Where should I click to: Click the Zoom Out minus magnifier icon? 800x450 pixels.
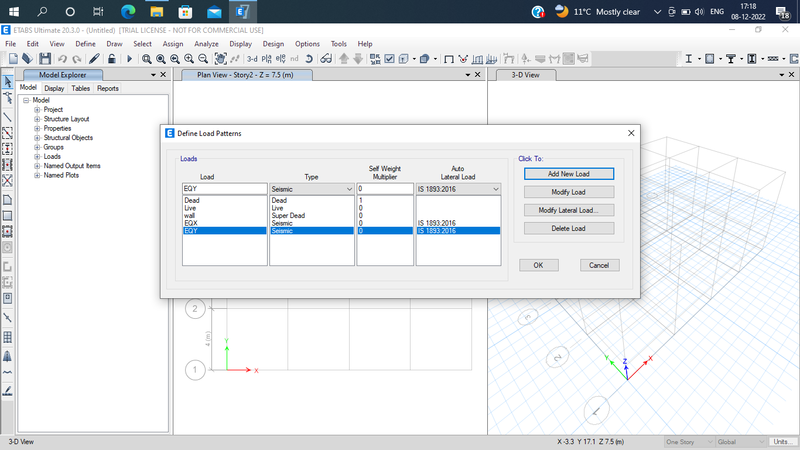click(x=203, y=59)
